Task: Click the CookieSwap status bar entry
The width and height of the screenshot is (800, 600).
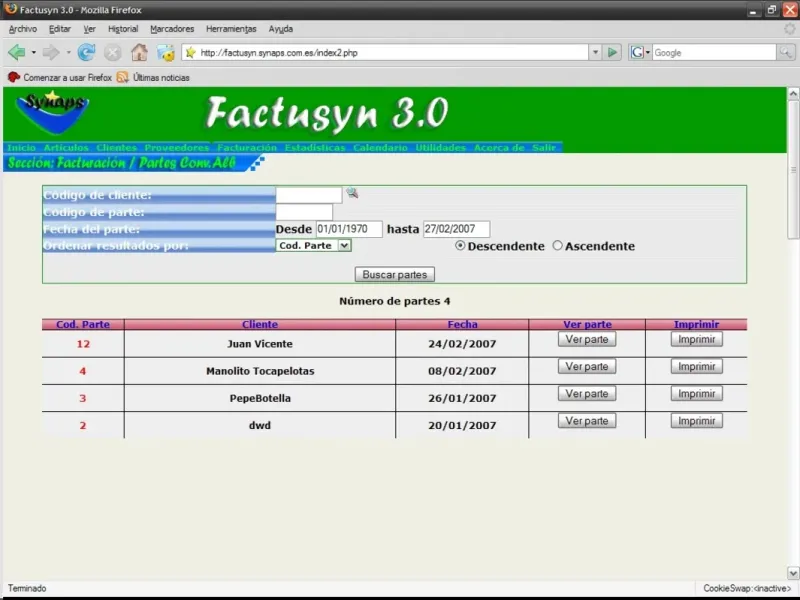Action: [x=747, y=588]
